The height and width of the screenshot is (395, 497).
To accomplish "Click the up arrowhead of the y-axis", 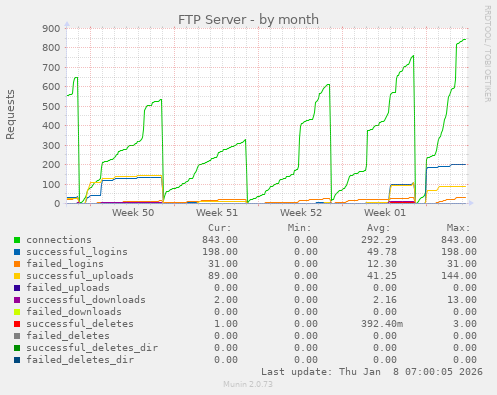I will (x=67, y=24).
